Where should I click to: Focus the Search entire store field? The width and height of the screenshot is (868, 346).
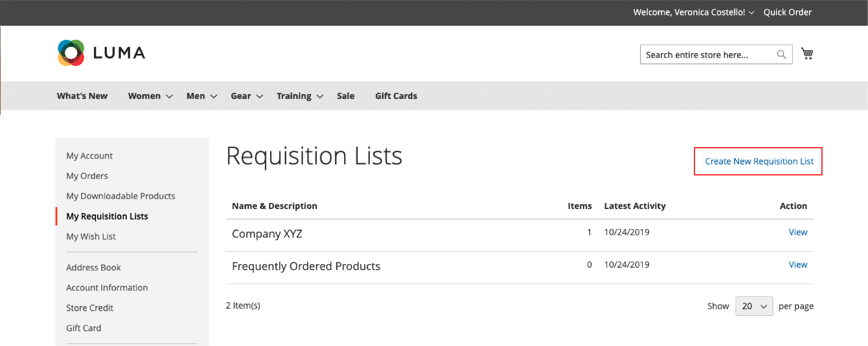coord(716,55)
